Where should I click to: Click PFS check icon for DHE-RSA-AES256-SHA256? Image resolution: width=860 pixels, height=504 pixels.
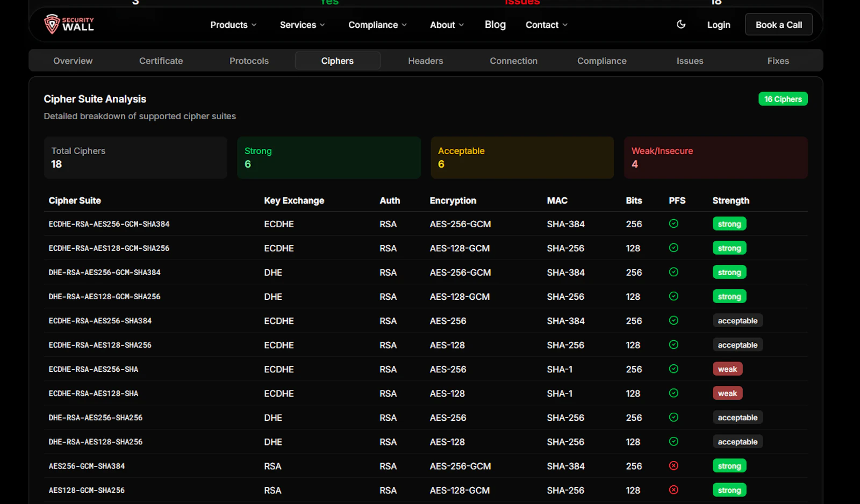[x=673, y=417]
